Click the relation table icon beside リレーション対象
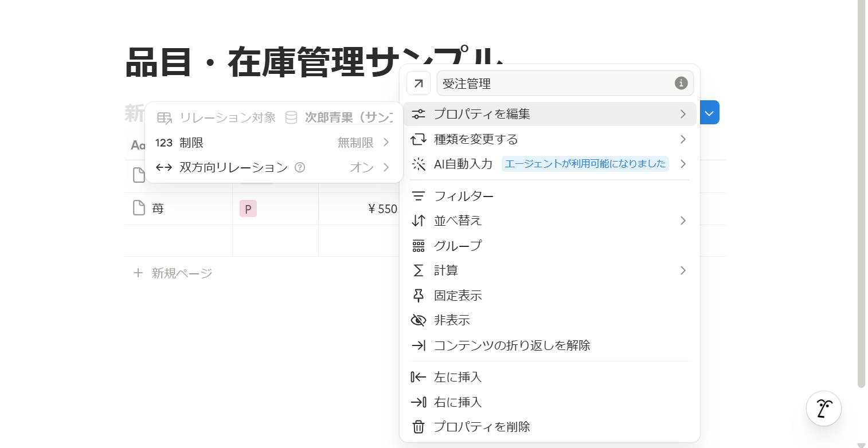This screenshot has width=868, height=448. pyautogui.click(x=165, y=117)
